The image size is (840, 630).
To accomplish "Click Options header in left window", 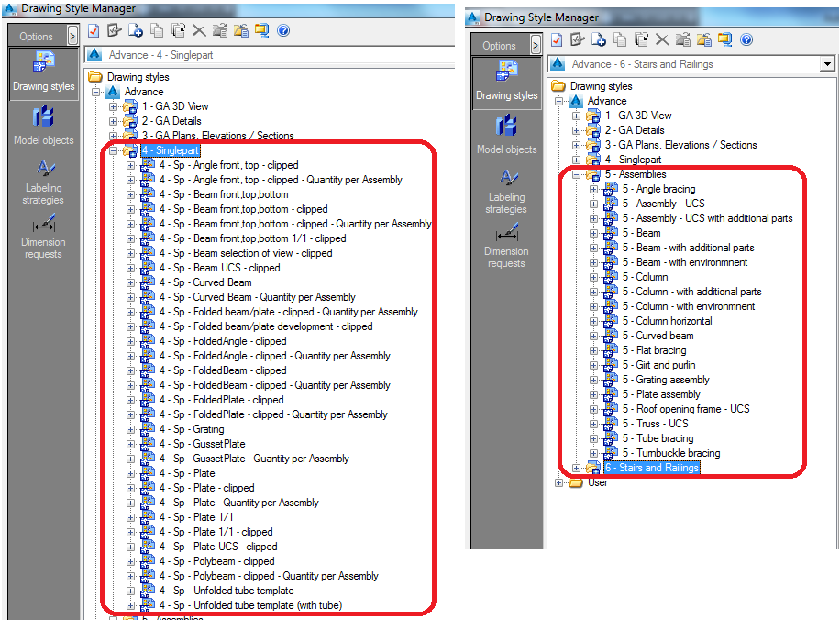I will (x=37, y=37).
